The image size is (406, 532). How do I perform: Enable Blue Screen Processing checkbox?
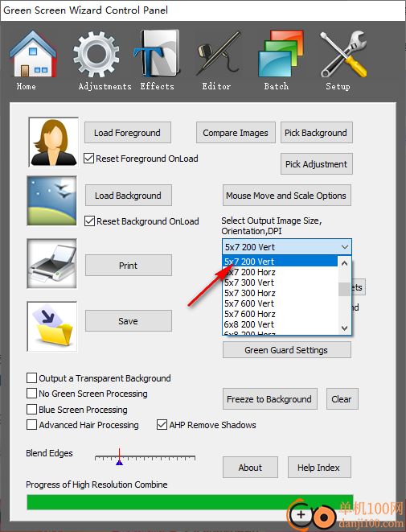pyautogui.click(x=32, y=409)
